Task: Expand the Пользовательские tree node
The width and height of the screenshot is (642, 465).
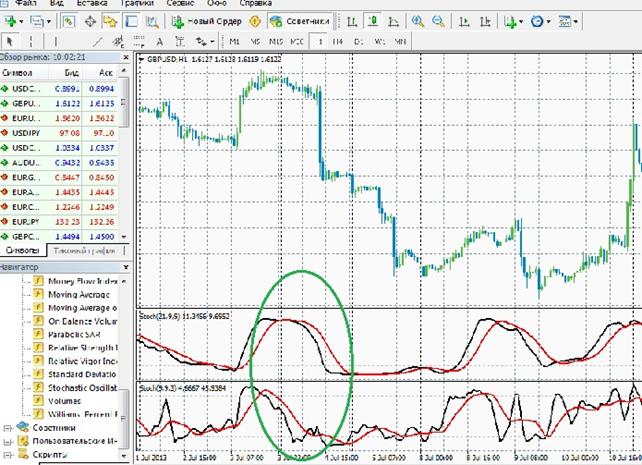Action: click(x=7, y=442)
